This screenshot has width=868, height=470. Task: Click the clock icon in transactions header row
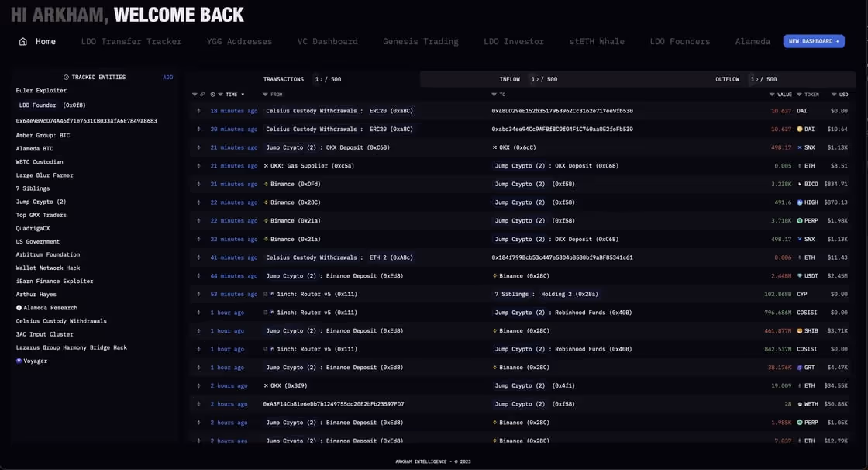coord(212,93)
